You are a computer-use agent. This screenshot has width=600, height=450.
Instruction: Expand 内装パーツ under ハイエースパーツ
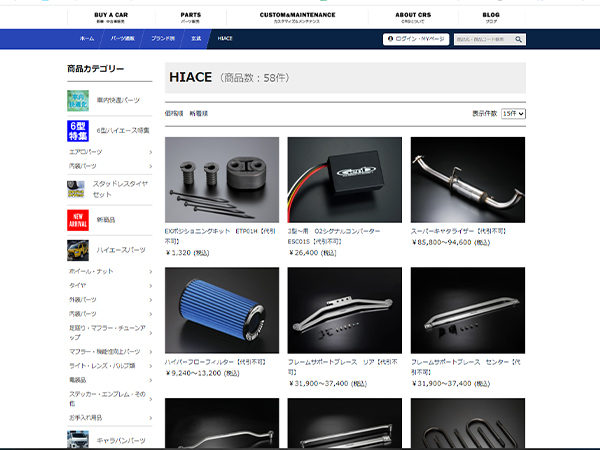110,314
